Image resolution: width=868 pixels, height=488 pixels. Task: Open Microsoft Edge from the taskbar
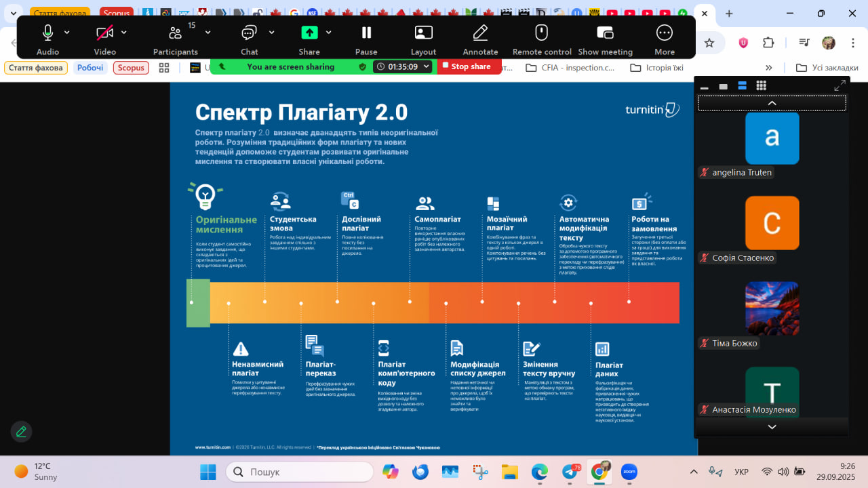coord(539,472)
